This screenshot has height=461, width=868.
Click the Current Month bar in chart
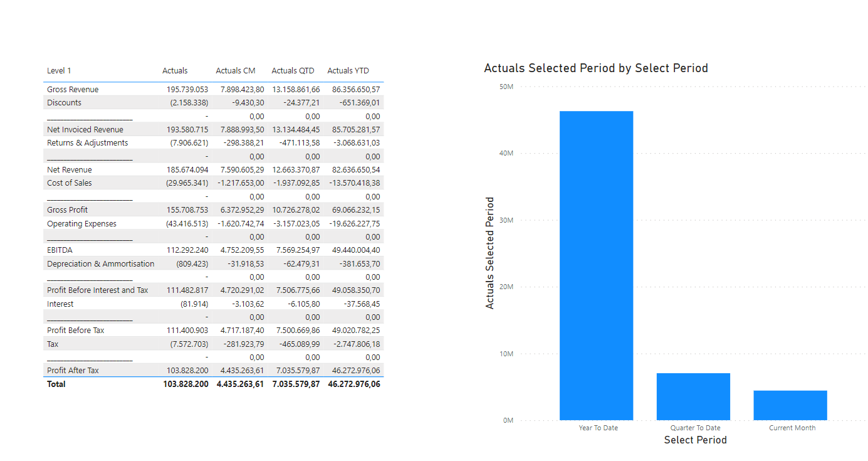coord(790,405)
